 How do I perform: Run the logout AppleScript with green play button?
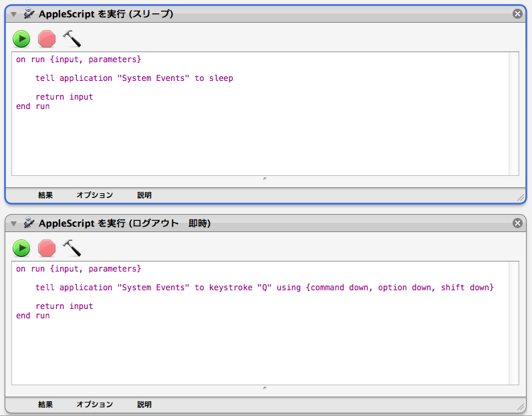pos(21,248)
